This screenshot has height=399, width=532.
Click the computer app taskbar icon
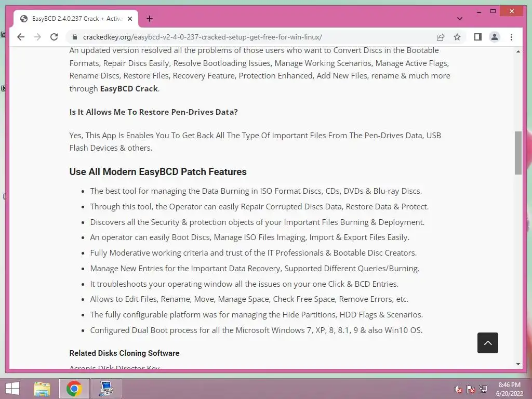[x=106, y=389]
